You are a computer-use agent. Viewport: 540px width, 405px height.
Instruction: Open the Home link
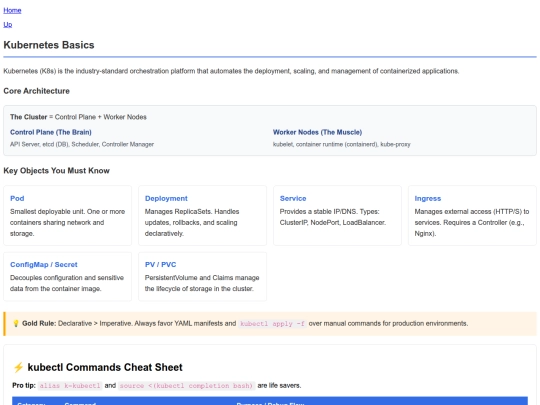pyautogui.click(x=12, y=10)
